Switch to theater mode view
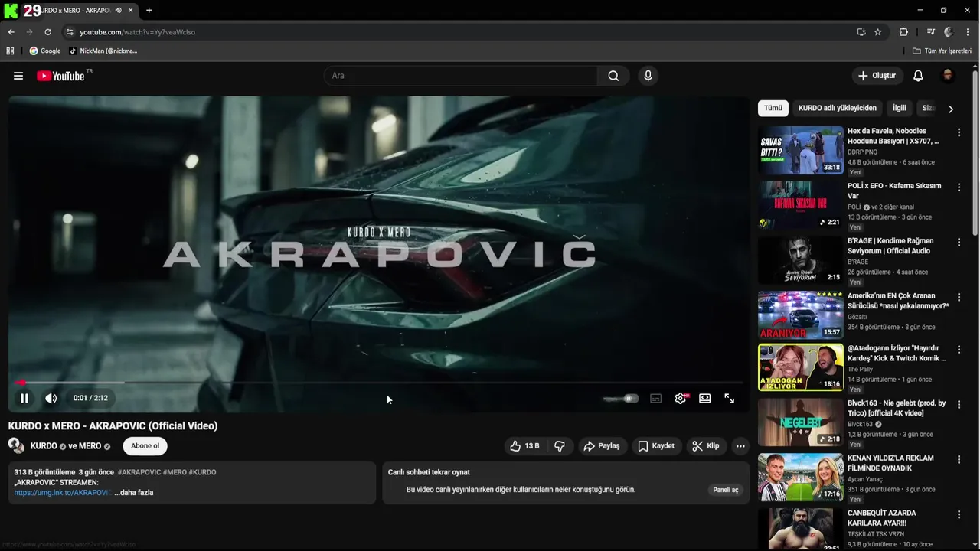Image resolution: width=980 pixels, height=551 pixels. click(x=704, y=398)
